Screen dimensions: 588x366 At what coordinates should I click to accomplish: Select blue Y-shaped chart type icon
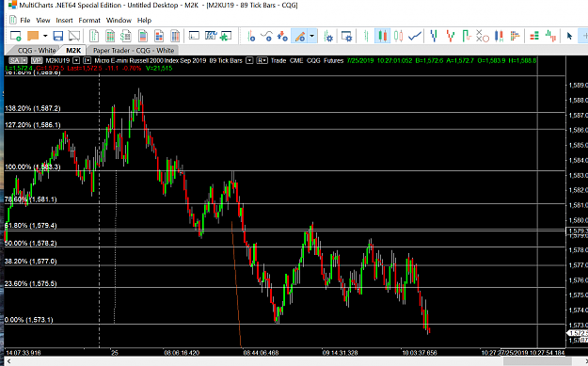(x=435, y=36)
